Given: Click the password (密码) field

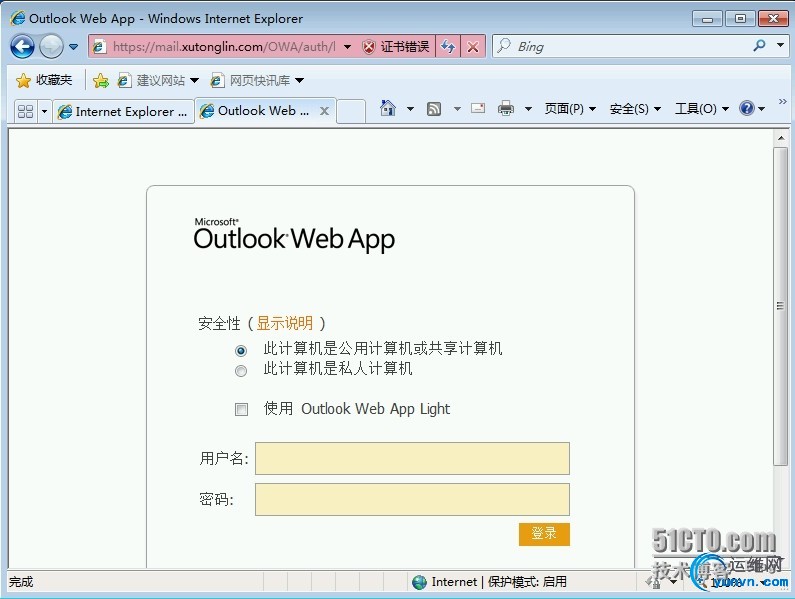Looking at the screenshot, I should point(412,500).
